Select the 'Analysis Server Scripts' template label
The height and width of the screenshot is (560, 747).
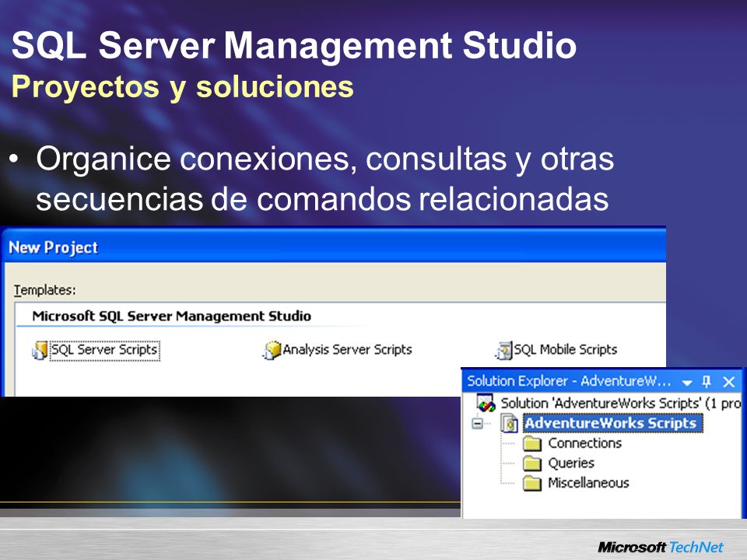tap(347, 350)
